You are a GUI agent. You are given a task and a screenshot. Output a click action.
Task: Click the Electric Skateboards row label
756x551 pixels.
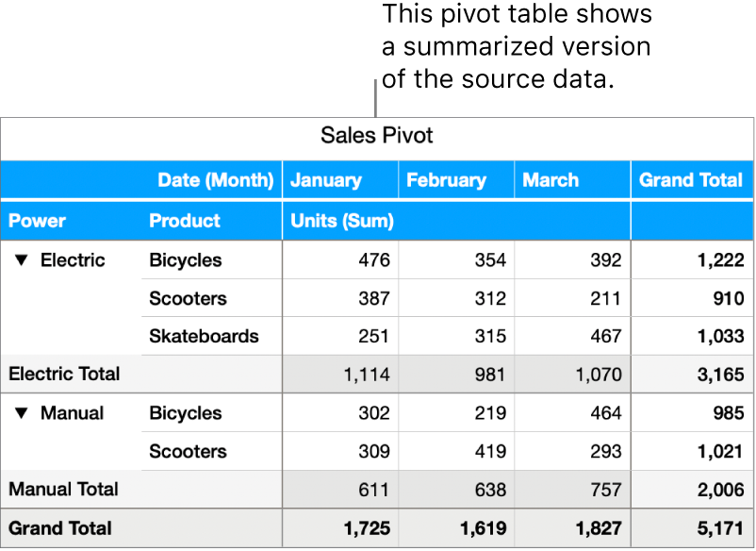tap(204, 336)
